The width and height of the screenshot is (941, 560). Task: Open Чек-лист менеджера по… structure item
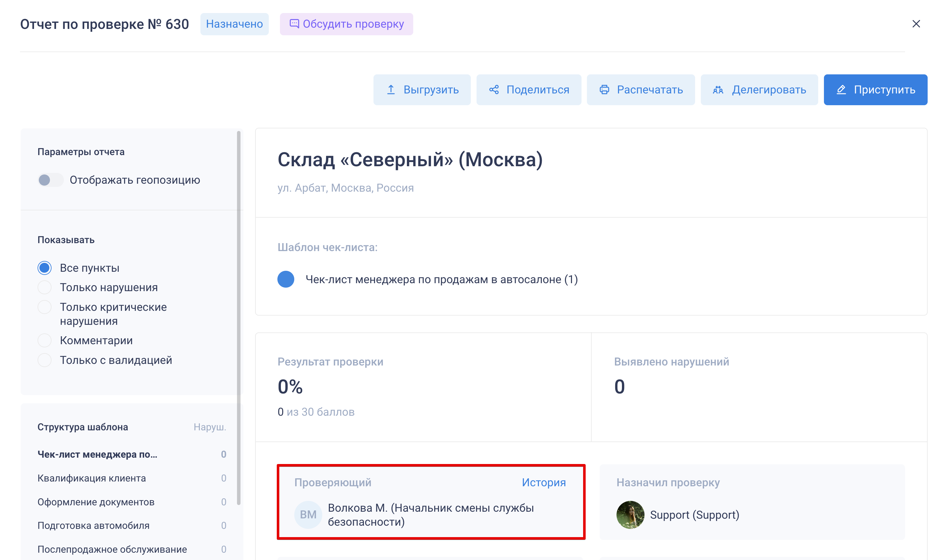tap(97, 454)
